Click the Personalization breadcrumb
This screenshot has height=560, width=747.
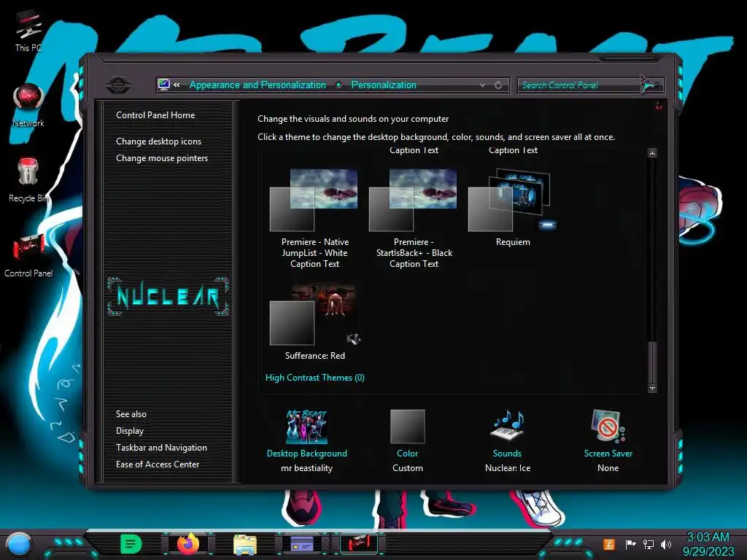point(384,85)
